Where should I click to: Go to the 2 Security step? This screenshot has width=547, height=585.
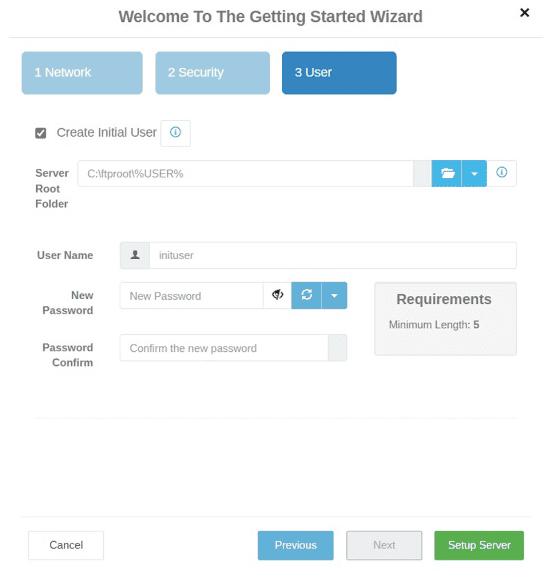213,73
